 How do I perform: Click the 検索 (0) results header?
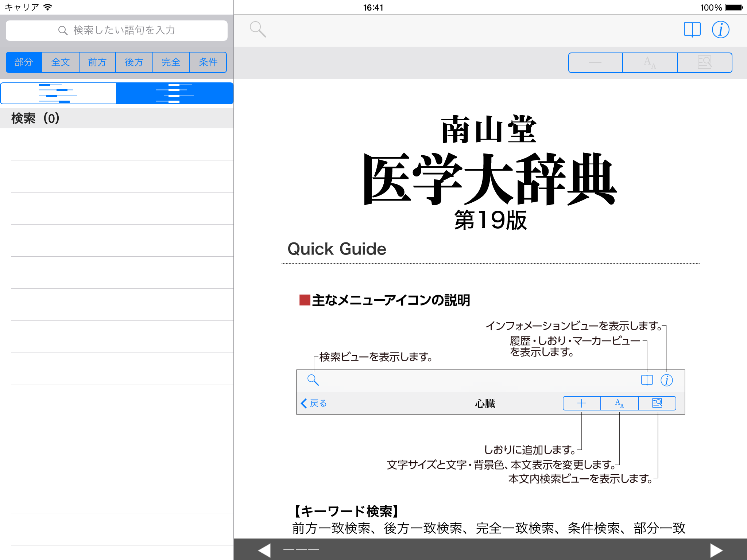click(35, 118)
